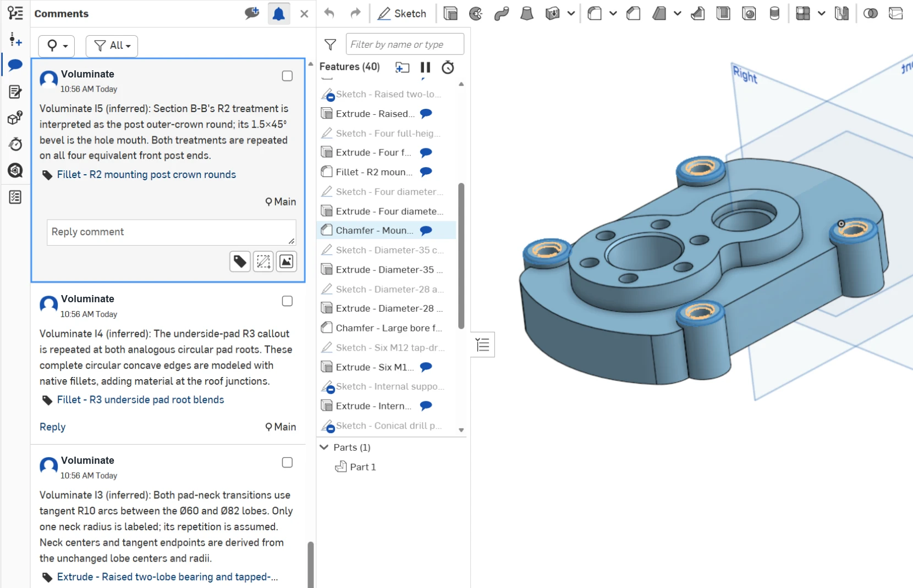The width and height of the screenshot is (913, 588).
Task: Close the Comments panel
Action: click(304, 14)
